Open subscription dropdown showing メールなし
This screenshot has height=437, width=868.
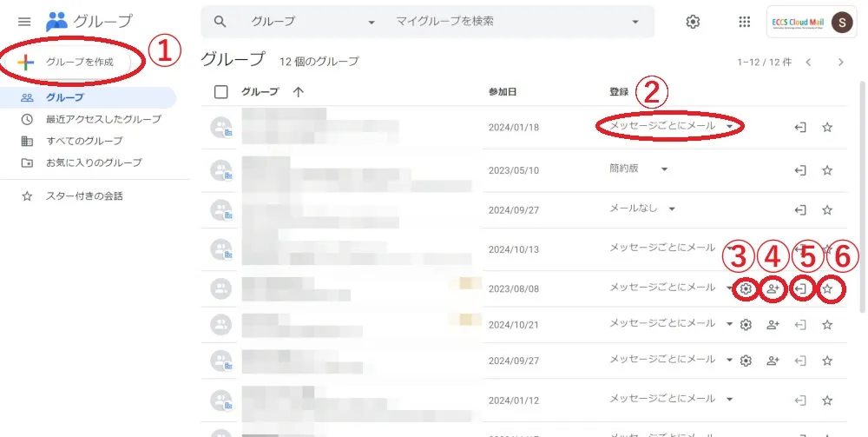(642, 209)
